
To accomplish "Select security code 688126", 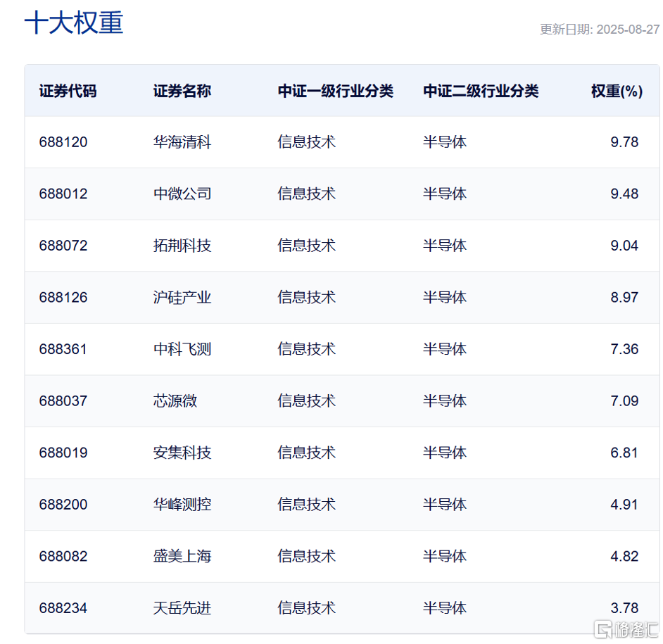I will tap(63, 297).
